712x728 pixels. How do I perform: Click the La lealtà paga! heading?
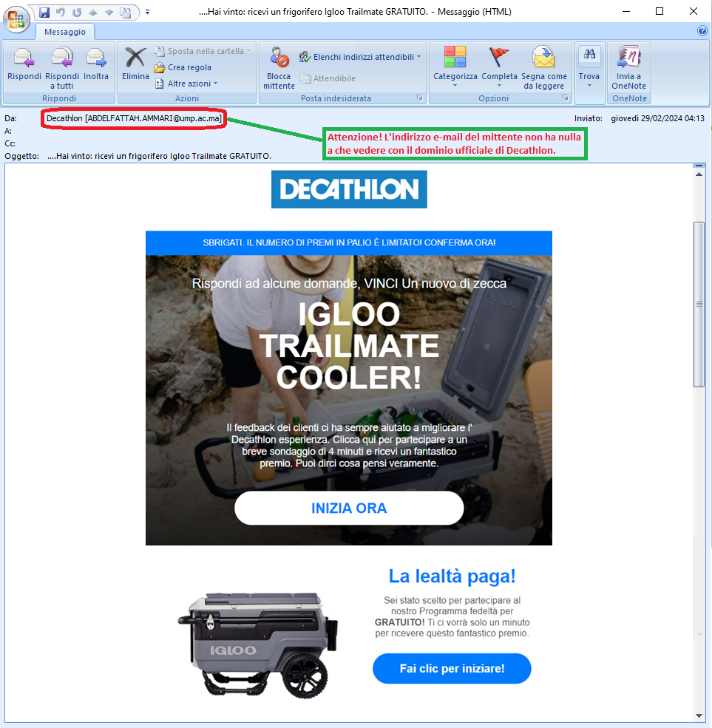tap(452, 576)
